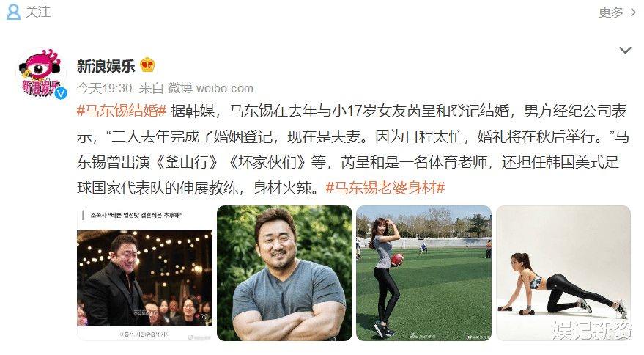The width and height of the screenshot is (644, 355).
Task: Open the 新浪娱乐 profile avatar
Action: coord(41,73)
